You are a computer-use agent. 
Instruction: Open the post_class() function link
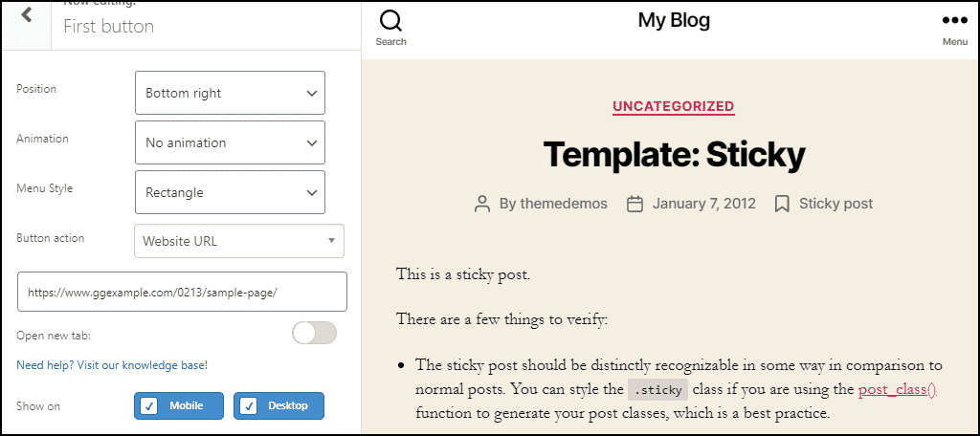point(897,389)
